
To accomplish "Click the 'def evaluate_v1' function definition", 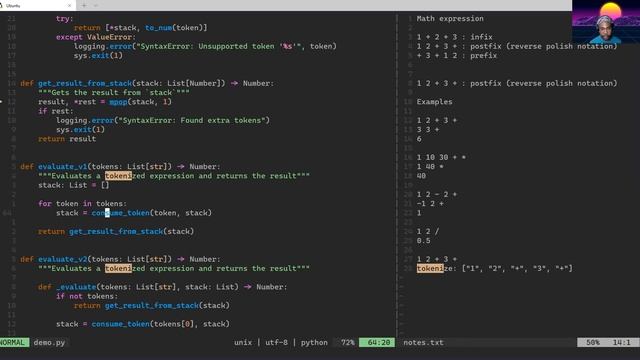I will click(120, 167).
